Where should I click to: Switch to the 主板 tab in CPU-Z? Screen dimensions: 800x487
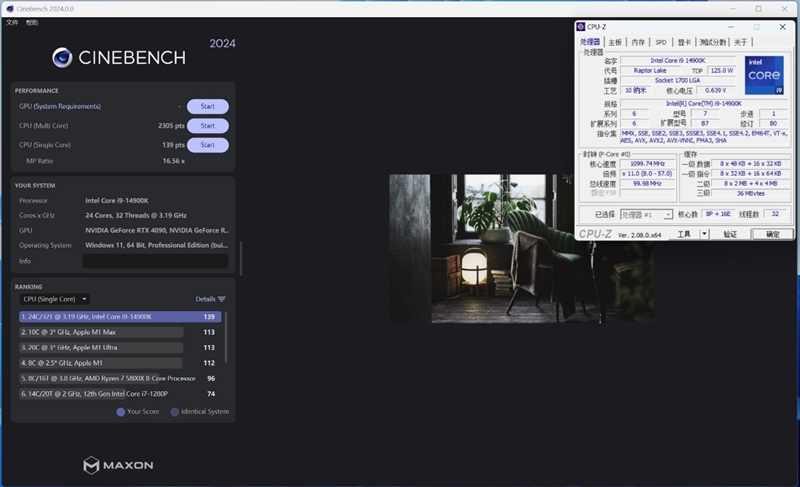pos(615,42)
